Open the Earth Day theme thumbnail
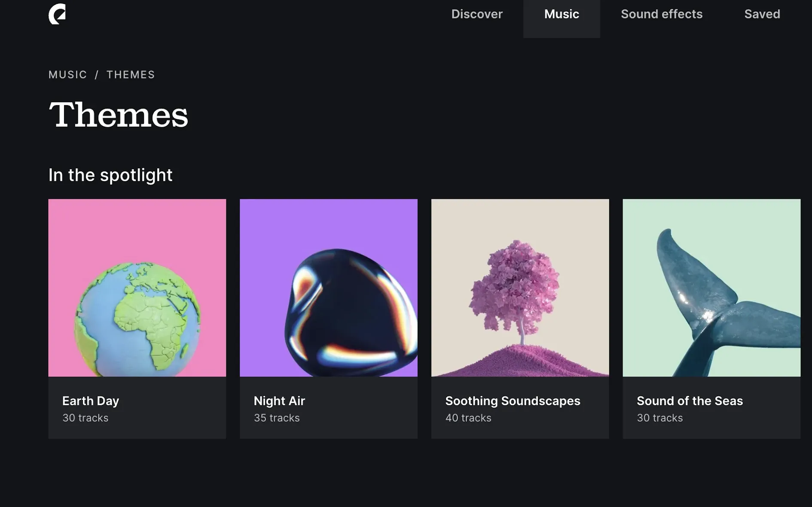 [x=137, y=287]
